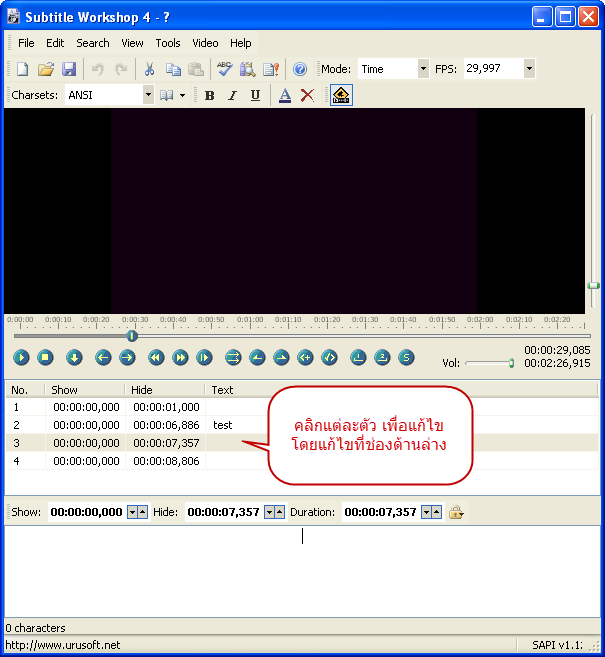The width and height of the screenshot is (605, 657).
Task: Stop video playback
Action: pyautogui.click(x=45, y=358)
